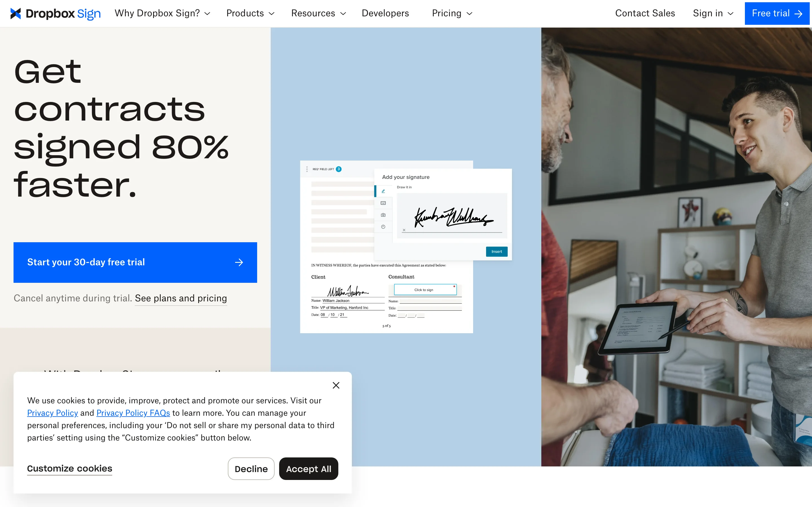The image size is (812, 507).
Task: Open the Sign in dropdown
Action: coord(713,14)
